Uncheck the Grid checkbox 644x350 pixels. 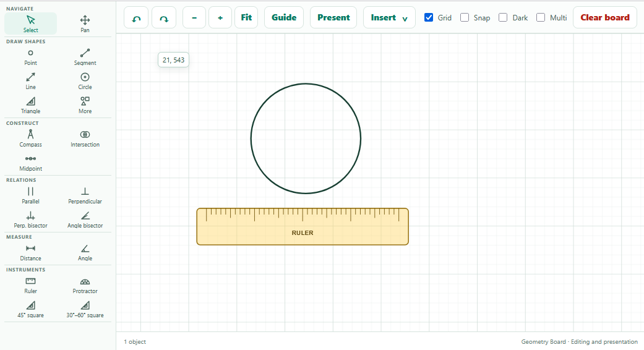(x=429, y=18)
